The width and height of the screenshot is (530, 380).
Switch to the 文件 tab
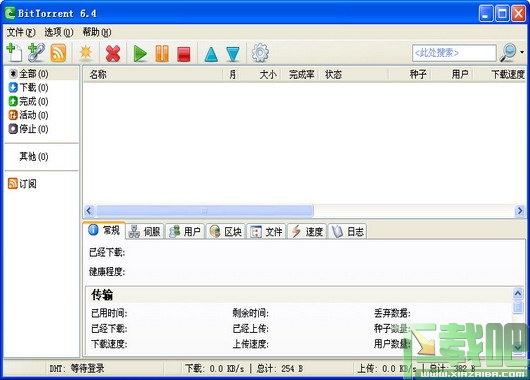[x=266, y=232]
